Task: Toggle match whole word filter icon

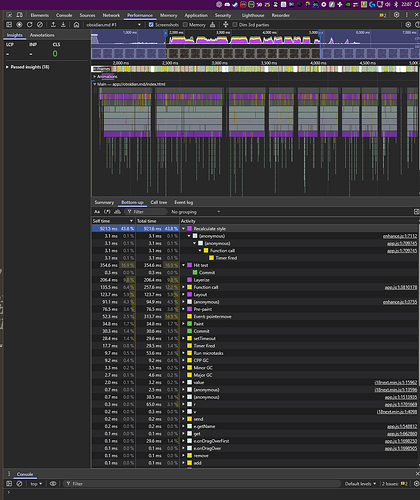Action: pos(117,212)
